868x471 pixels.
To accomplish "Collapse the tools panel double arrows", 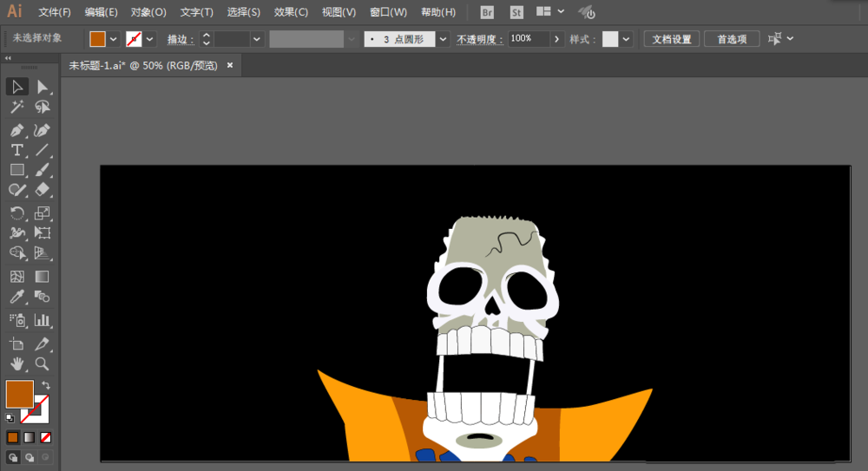I will [8, 58].
